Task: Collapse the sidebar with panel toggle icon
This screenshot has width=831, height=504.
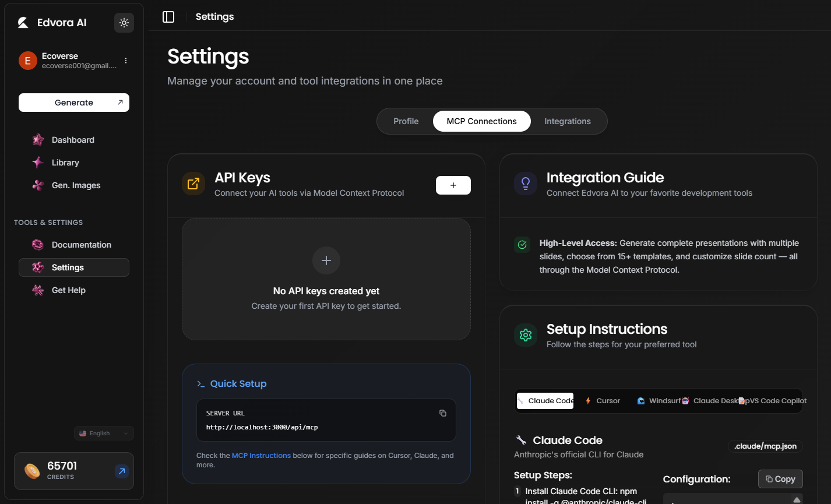Action: click(x=168, y=17)
